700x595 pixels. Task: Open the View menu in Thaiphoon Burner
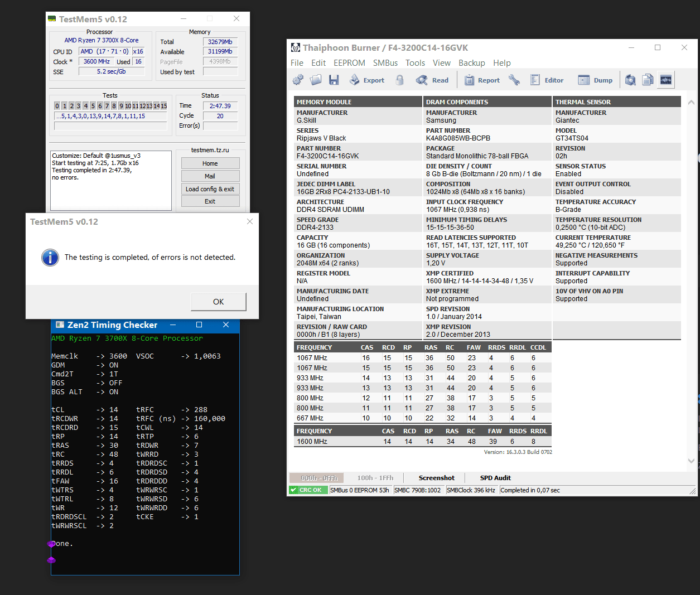(441, 63)
